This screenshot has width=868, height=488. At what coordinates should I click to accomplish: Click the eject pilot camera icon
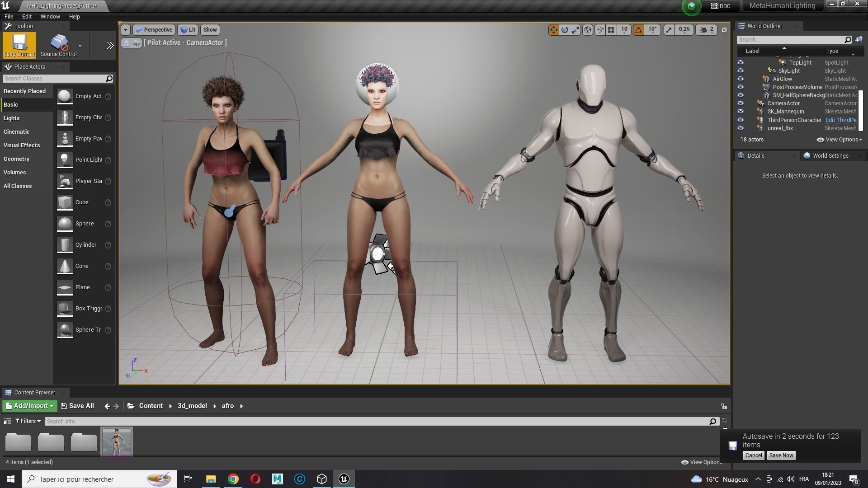point(126,43)
